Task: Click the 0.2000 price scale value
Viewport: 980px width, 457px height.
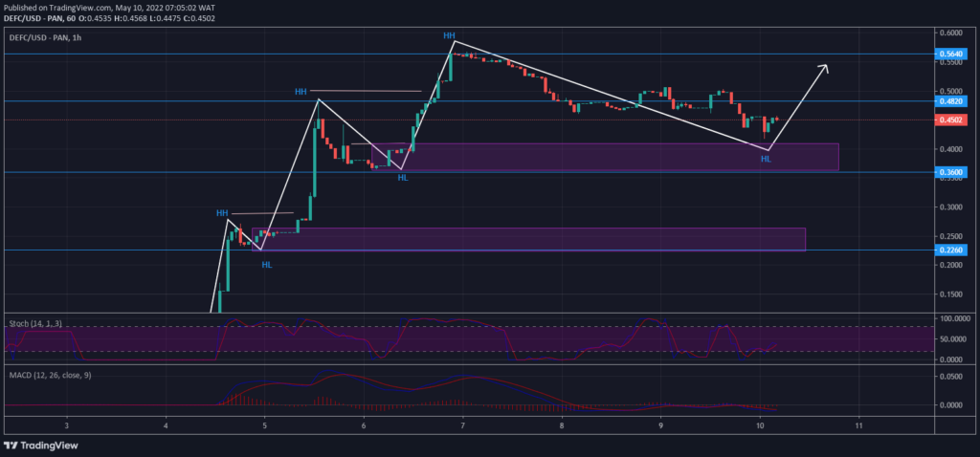Action: point(950,266)
